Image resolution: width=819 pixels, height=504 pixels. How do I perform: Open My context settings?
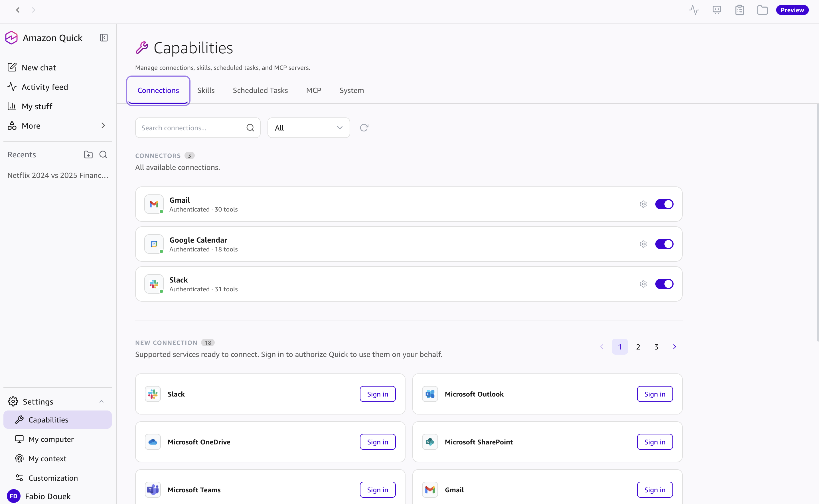57,458
